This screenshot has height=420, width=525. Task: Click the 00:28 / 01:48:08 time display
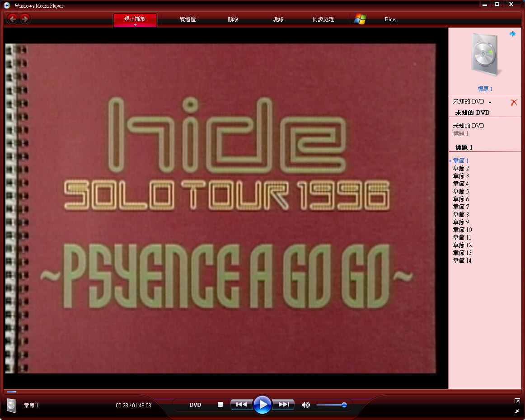133,405
